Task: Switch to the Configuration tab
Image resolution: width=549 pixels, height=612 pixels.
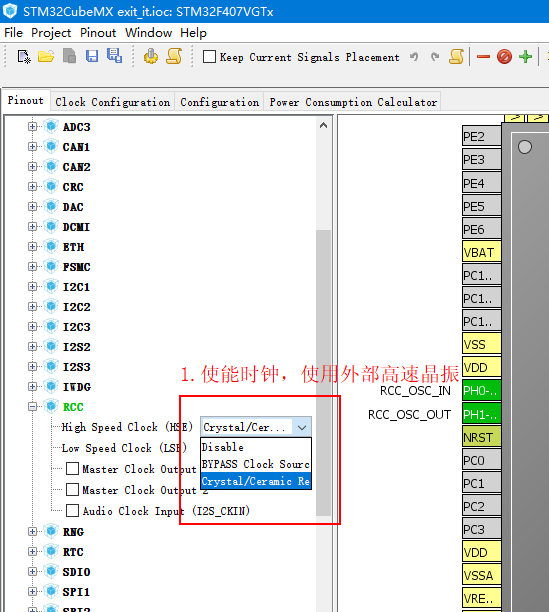Action: 220,102
